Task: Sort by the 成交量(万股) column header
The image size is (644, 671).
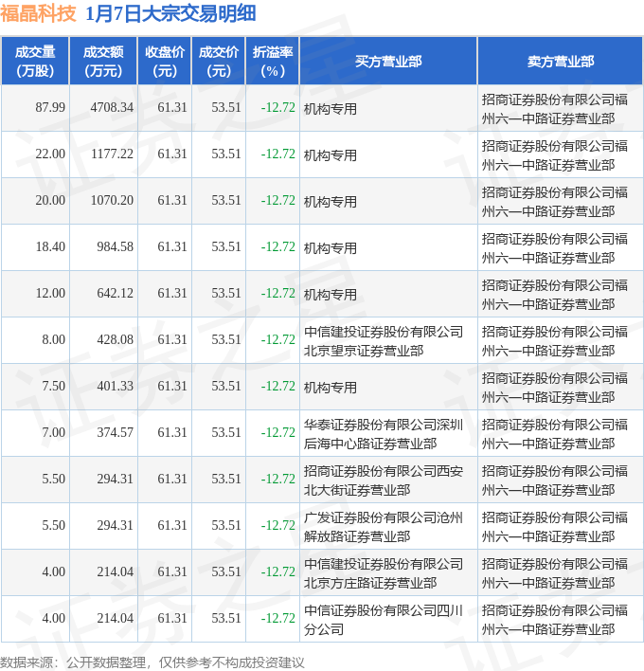Action: [x=35, y=62]
